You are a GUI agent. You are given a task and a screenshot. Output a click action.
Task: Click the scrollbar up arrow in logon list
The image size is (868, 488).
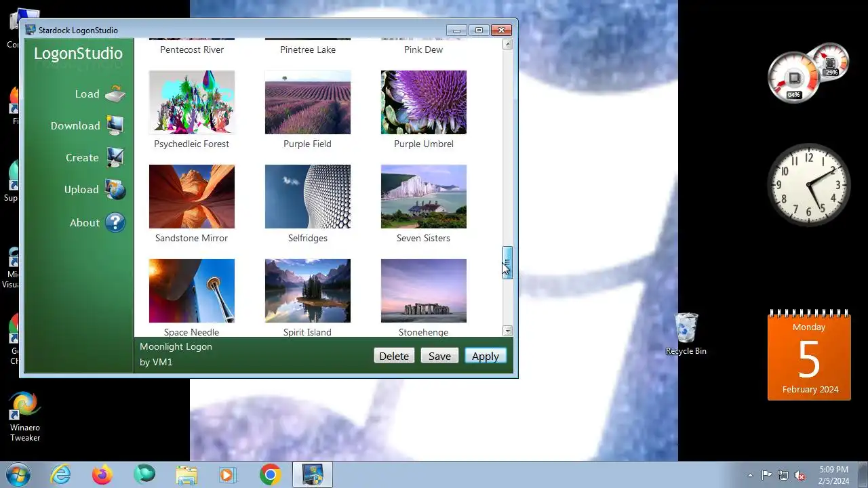pyautogui.click(x=507, y=44)
